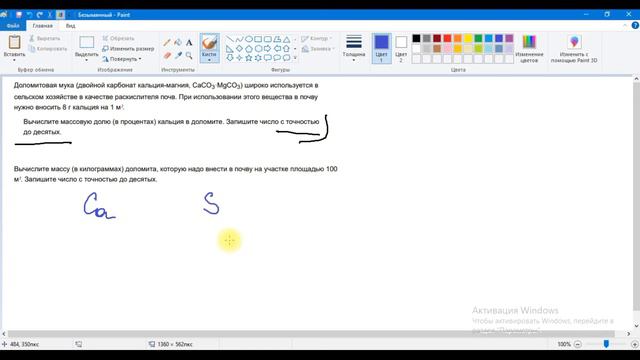This screenshot has width=640, height=360.
Task: Click the Вырезать cut button
Action: [45, 38]
